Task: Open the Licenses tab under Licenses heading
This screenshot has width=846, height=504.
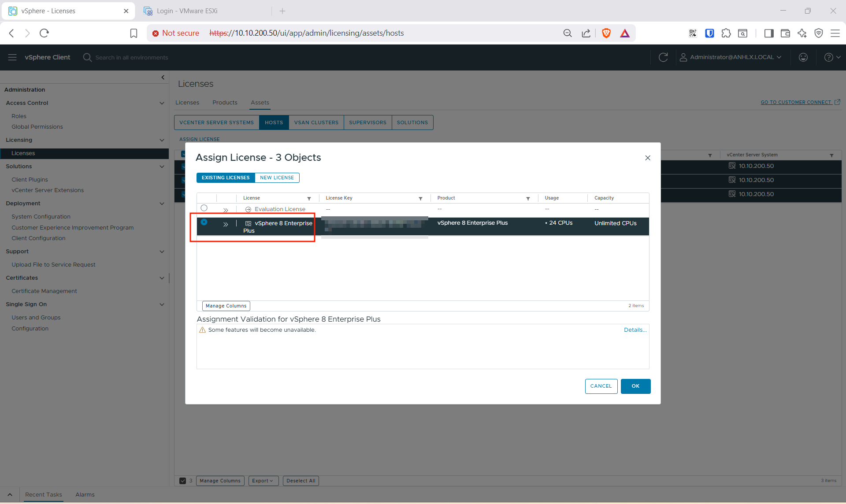Action: [x=187, y=103]
